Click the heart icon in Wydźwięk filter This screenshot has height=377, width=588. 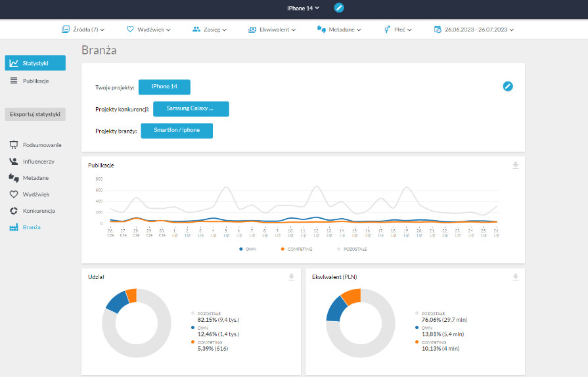[x=130, y=30]
